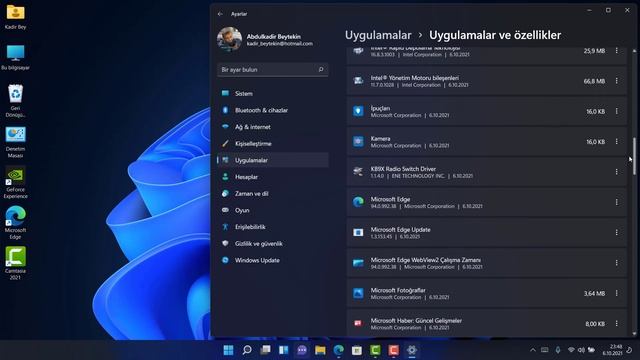Click the search magnifier in settings search box

[321, 70]
